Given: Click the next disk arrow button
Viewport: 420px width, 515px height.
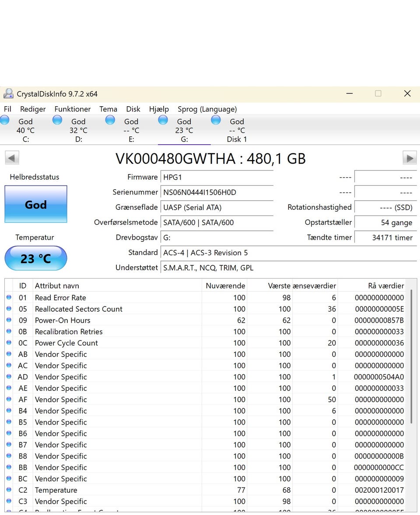Looking at the screenshot, I should tap(409, 158).
